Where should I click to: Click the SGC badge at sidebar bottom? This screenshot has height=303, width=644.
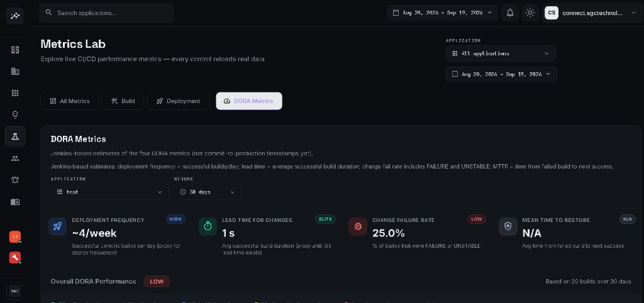[x=15, y=291]
